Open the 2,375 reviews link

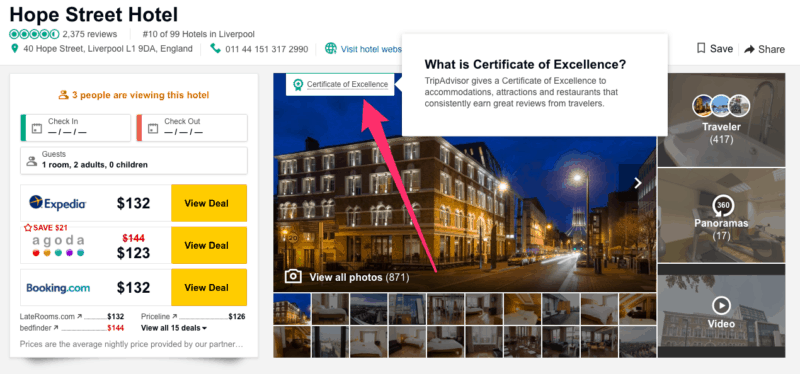coord(90,34)
